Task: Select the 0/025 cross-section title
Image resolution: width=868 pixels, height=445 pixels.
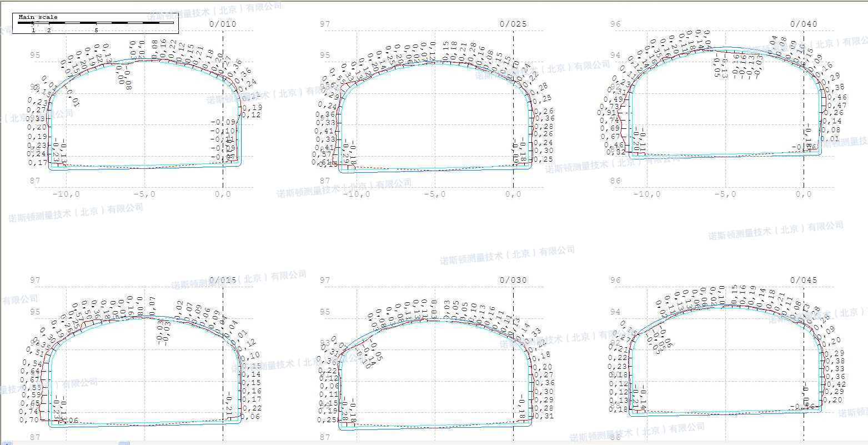Action: [x=513, y=24]
